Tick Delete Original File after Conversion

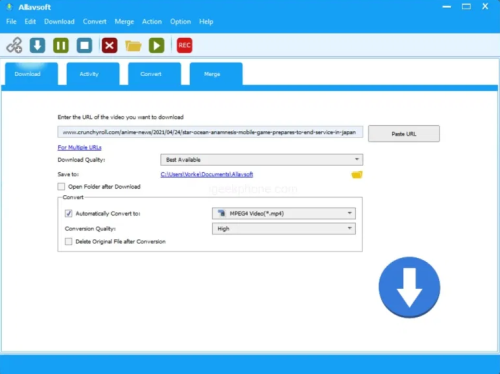69,241
